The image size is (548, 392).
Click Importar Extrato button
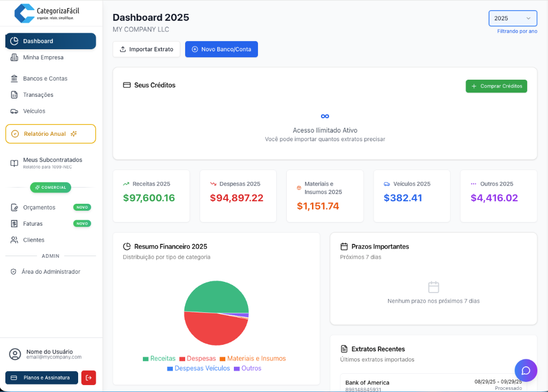tap(147, 49)
